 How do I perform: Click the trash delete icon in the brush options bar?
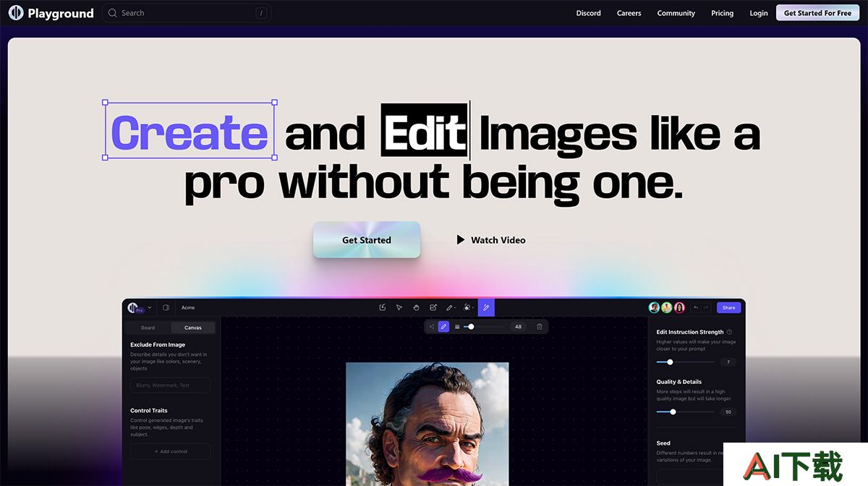coord(540,327)
